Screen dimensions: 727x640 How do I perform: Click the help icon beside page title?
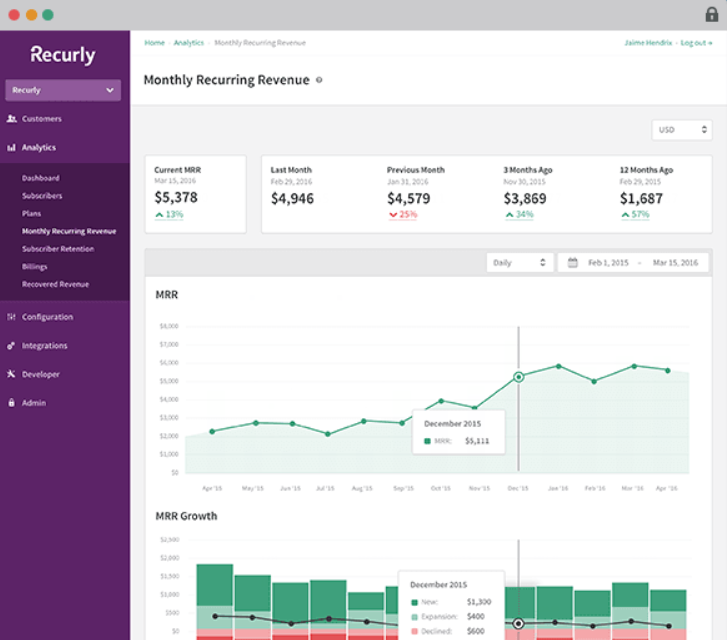(x=319, y=80)
